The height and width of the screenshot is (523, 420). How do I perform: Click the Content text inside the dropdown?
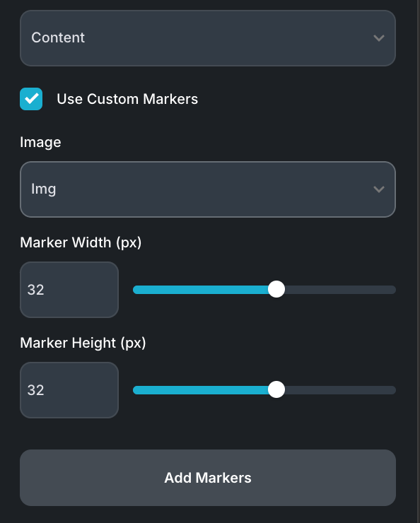[58, 37]
